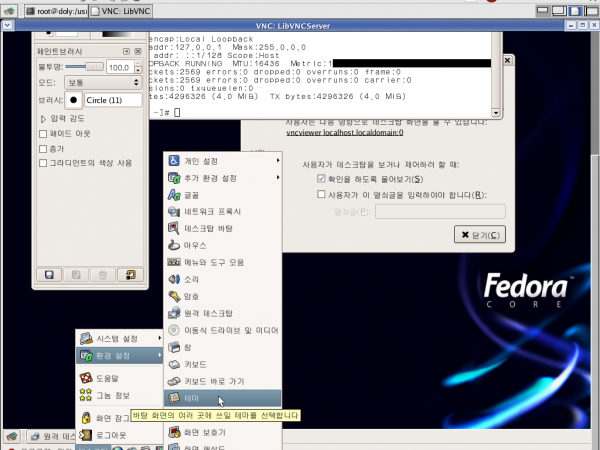Viewport: 600px width, 450px height.
Task: Switch to VNC: LibVNC taskbar window
Action: point(121,11)
